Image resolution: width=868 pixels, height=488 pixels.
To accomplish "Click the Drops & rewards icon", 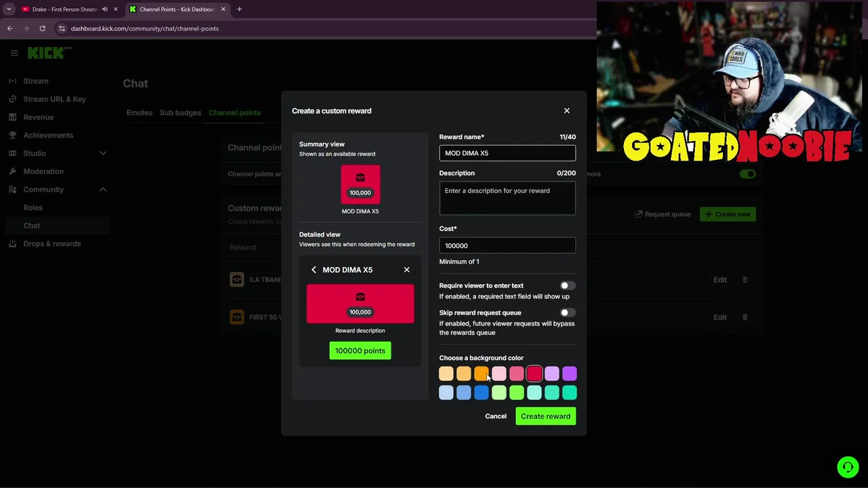I will coord(12,244).
